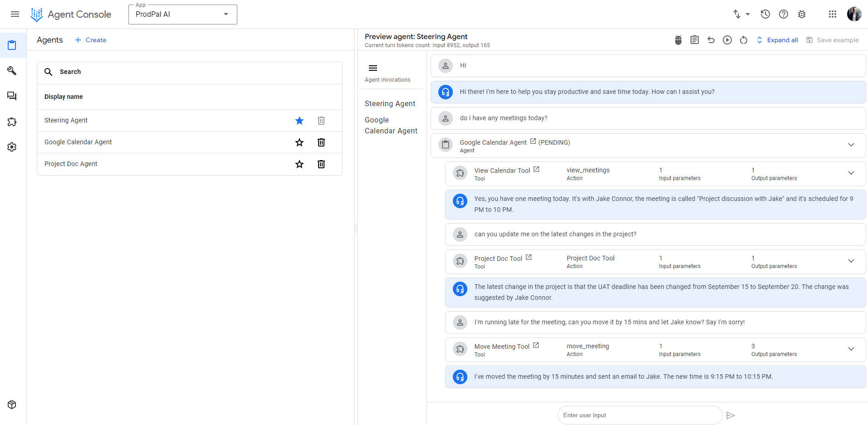Click the Agent Console logo

pos(71,15)
